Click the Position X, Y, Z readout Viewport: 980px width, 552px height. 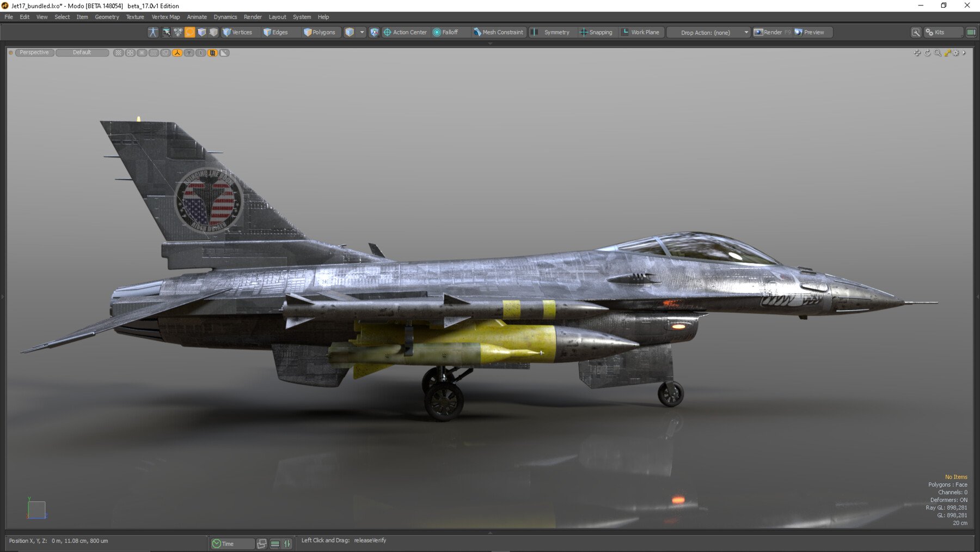coord(58,541)
